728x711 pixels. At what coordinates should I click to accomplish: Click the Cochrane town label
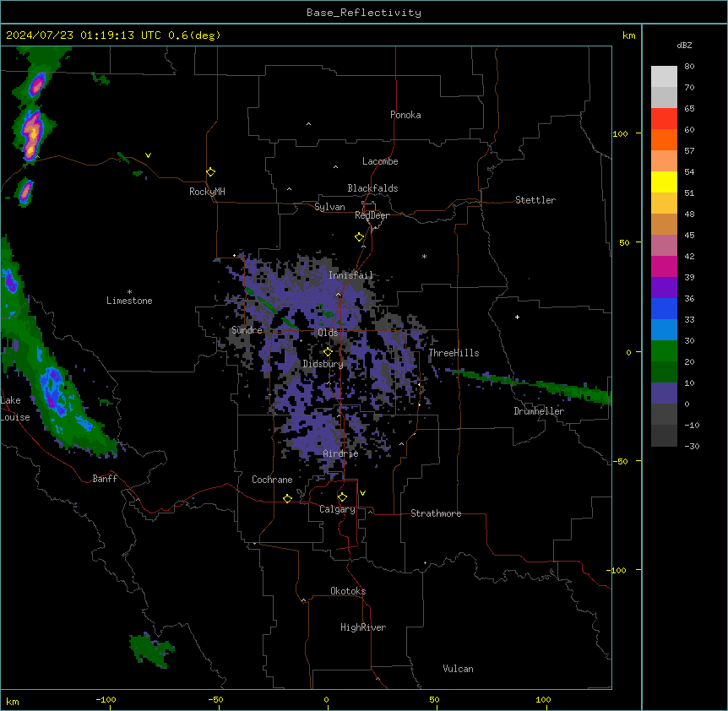(x=272, y=480)
